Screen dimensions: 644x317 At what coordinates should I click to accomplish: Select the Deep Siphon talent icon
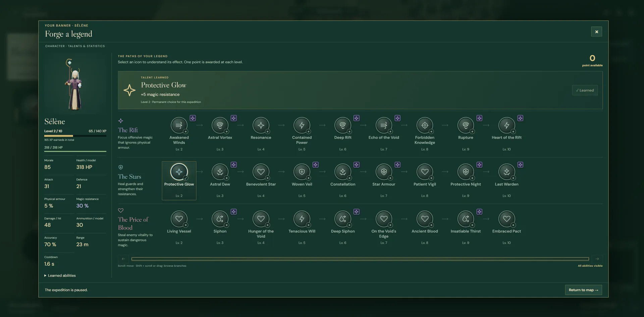click(x=342, y=219)
